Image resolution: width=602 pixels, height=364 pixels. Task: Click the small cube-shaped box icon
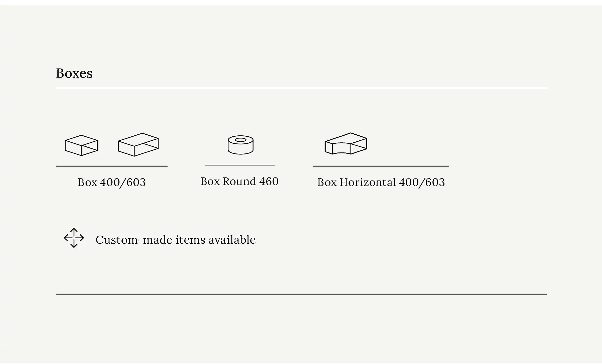coord(81,145)
